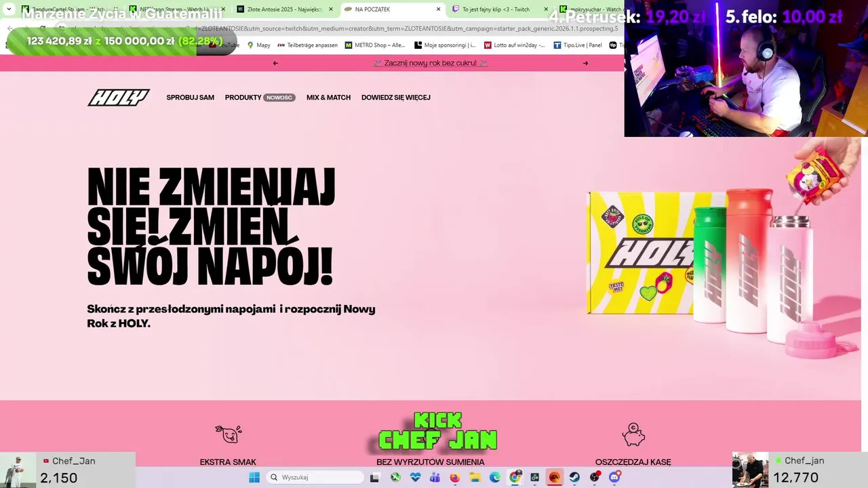
Task: Open the Windows Start button
Action: pos(254,477)
